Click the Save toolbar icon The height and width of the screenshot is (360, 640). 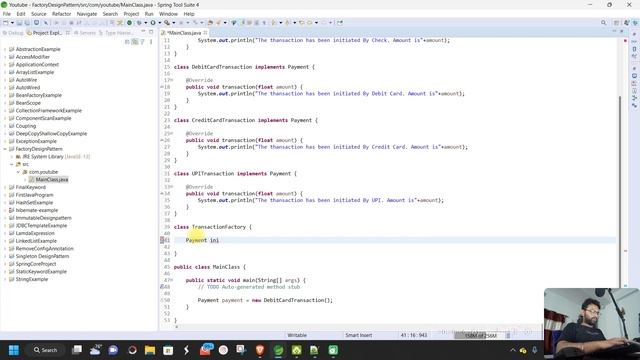point(19,23)
